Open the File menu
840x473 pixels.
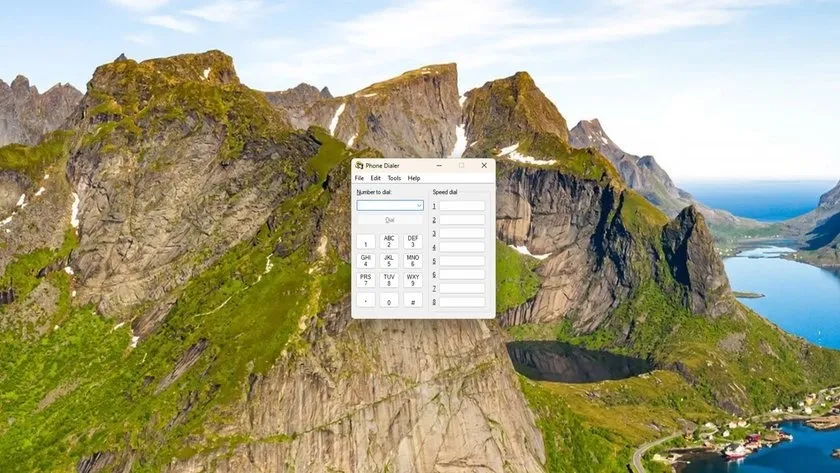point(359,178)
